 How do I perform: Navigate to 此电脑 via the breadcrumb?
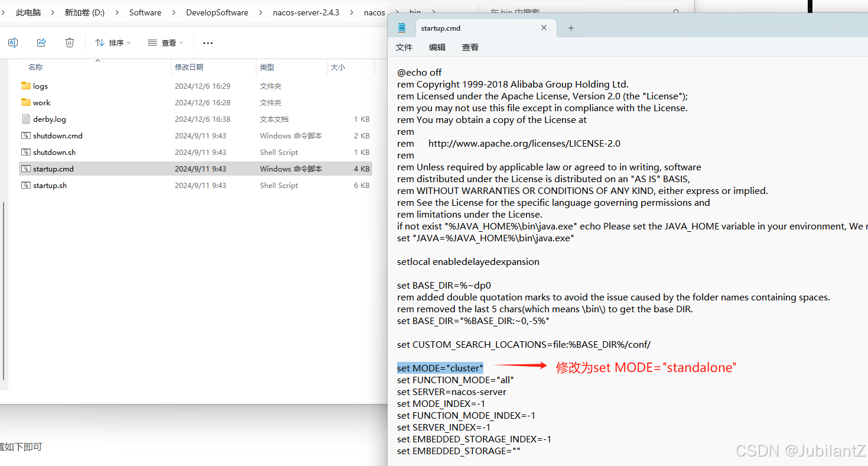(27, 12)
